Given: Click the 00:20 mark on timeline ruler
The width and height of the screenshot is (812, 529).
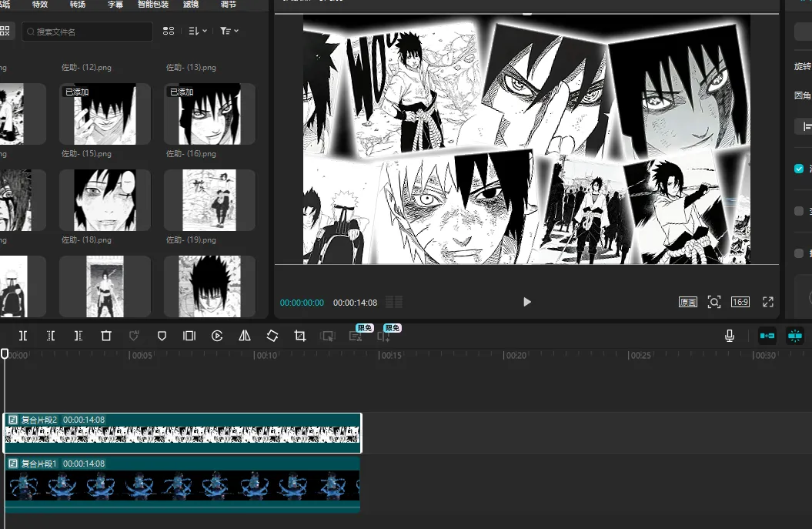Looking at the screenshot, I should pos(515,356).
